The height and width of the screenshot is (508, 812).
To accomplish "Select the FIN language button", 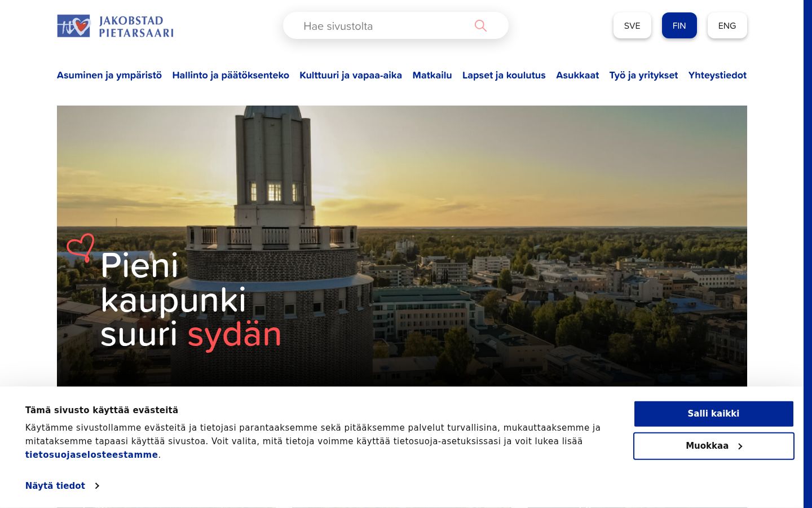I will coord(679,25).
